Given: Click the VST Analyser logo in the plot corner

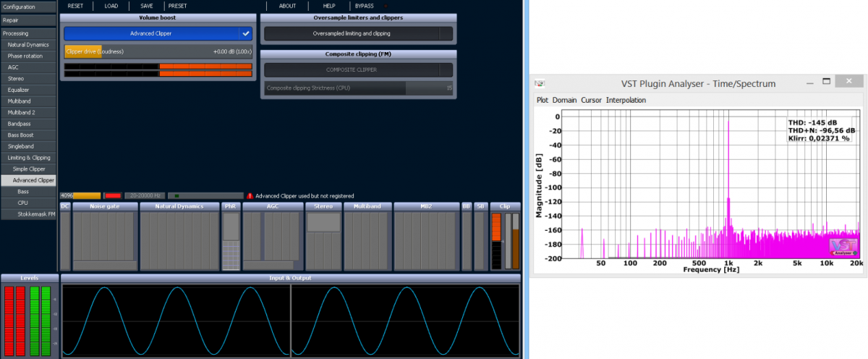Looking at the screenshot, I should 843,246.
